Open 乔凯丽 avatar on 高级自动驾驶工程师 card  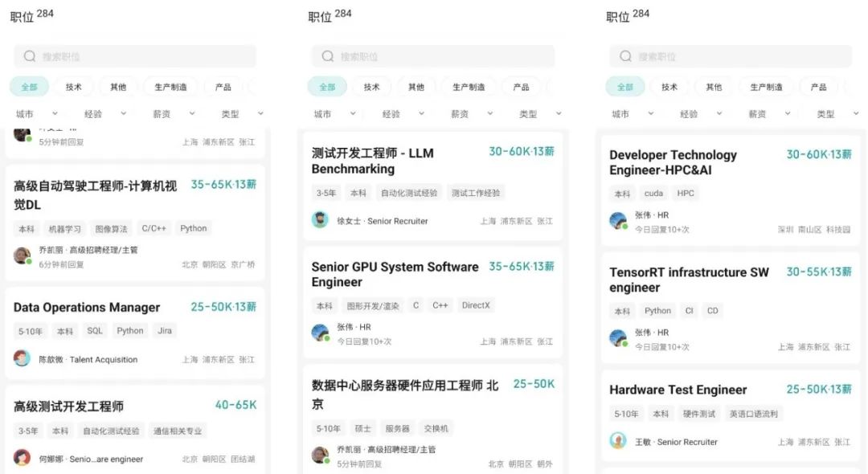point(23,256)
